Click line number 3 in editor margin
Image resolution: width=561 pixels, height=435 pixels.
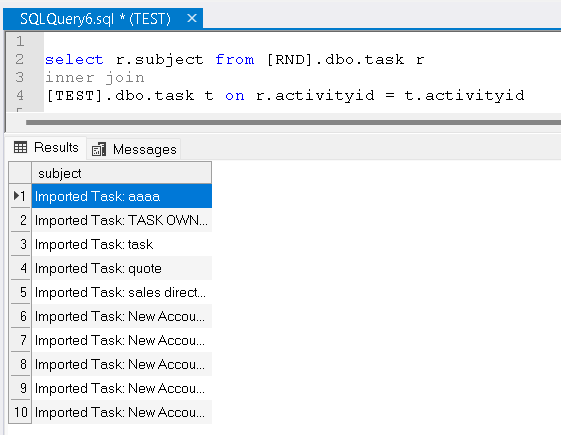click(x=20, y=77)
